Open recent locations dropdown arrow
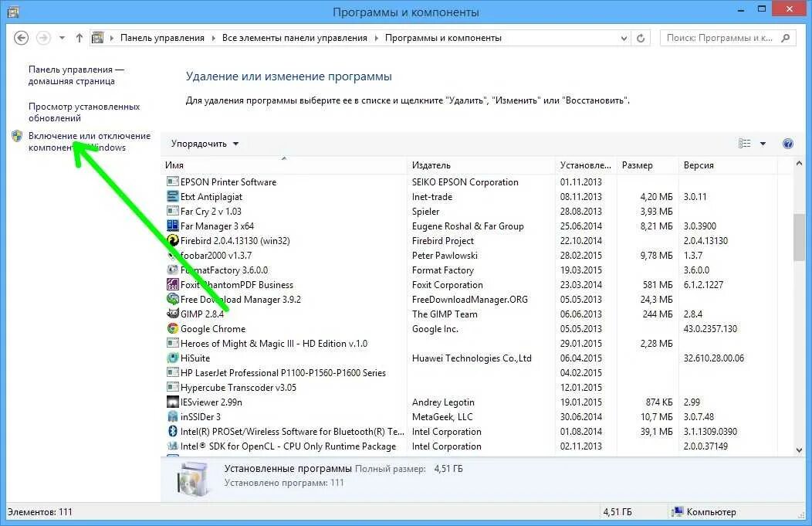The width and height of the screenshot is (812, 526). tap(63, 38)
